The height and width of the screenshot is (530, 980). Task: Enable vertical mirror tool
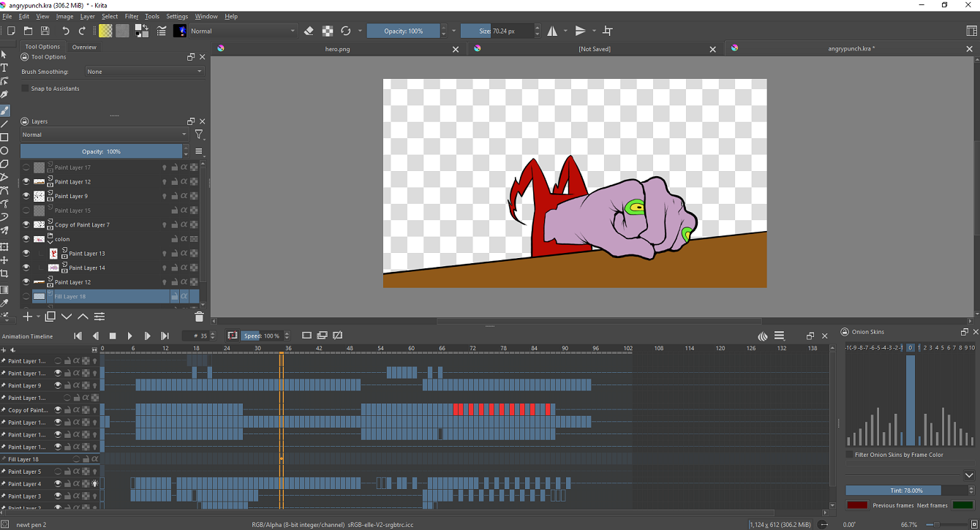point(581,31)
